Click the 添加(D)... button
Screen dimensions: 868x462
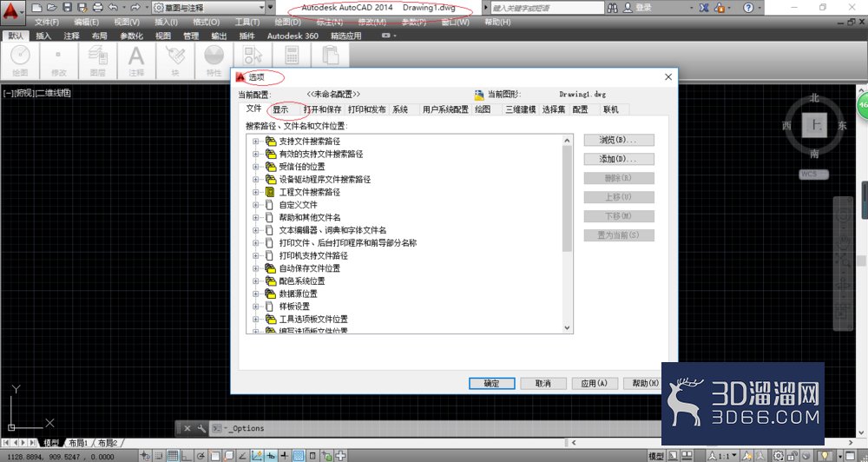(x=619, y=159)
